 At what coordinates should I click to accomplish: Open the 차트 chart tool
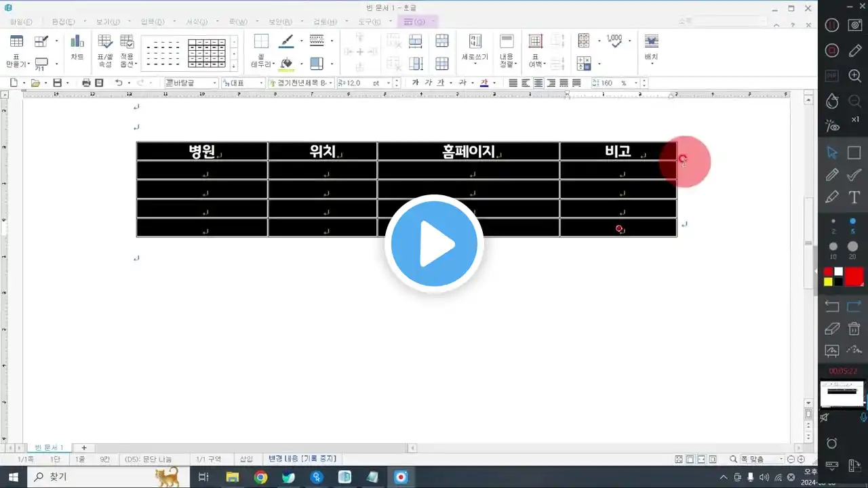click(x=77, y=47)
